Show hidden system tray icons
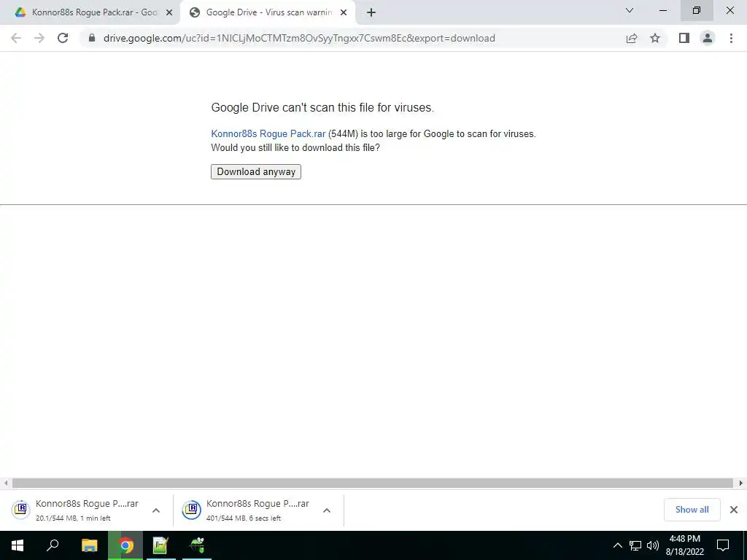This screenshot has width=747, height=560. click(617, 545)
